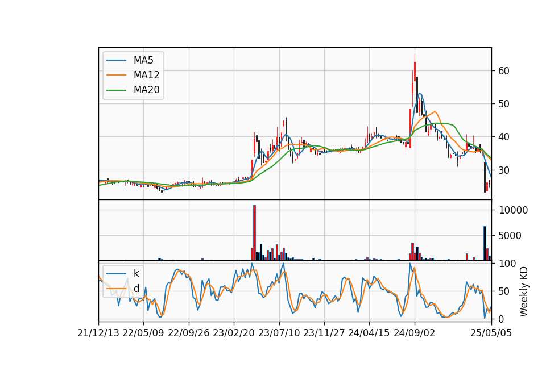This screenshot has width=546, height=392.
Task: Click the tallest red volume bar
Action: pos(255,233)
